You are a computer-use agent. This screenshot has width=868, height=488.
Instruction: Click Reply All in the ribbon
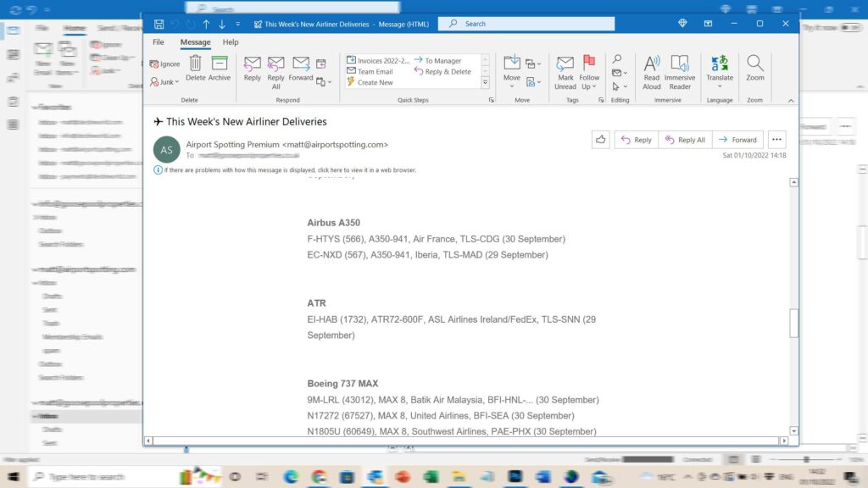tap(275, 69)
